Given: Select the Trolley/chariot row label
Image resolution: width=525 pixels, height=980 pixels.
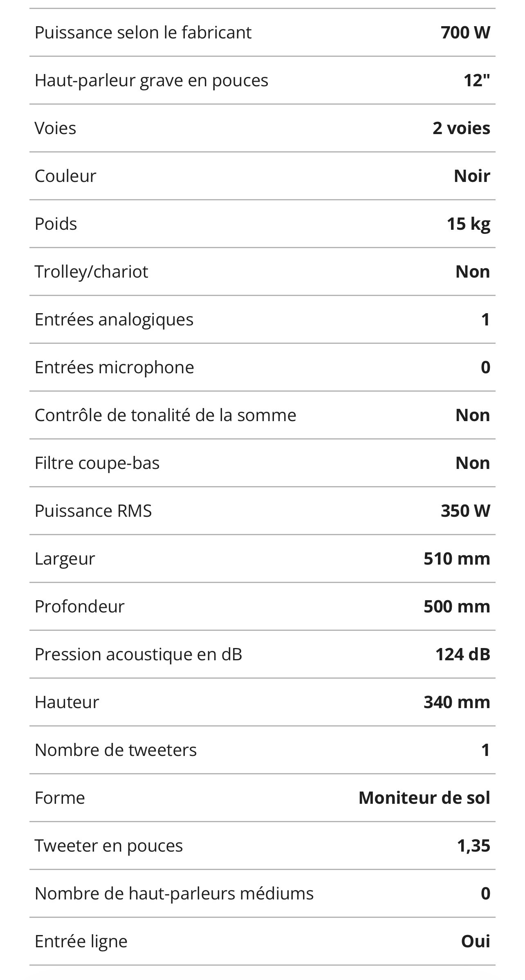Looking at the screenshot, I should [x=91, y=272].
